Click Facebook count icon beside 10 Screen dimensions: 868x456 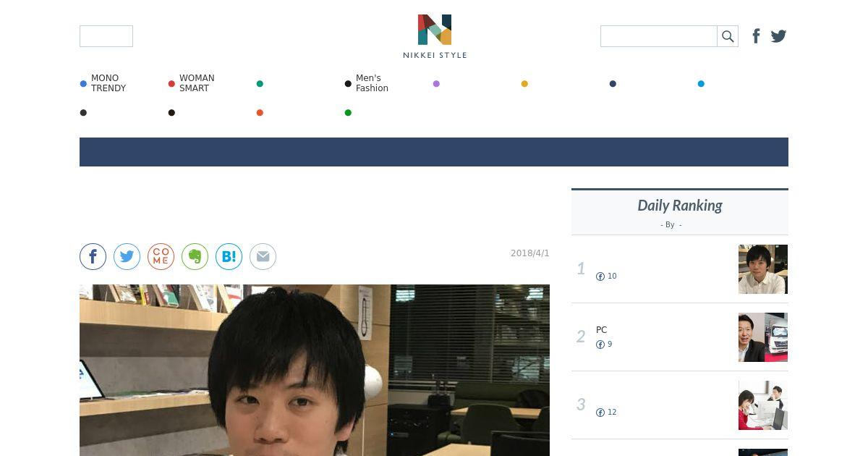(x=600, y=276)
